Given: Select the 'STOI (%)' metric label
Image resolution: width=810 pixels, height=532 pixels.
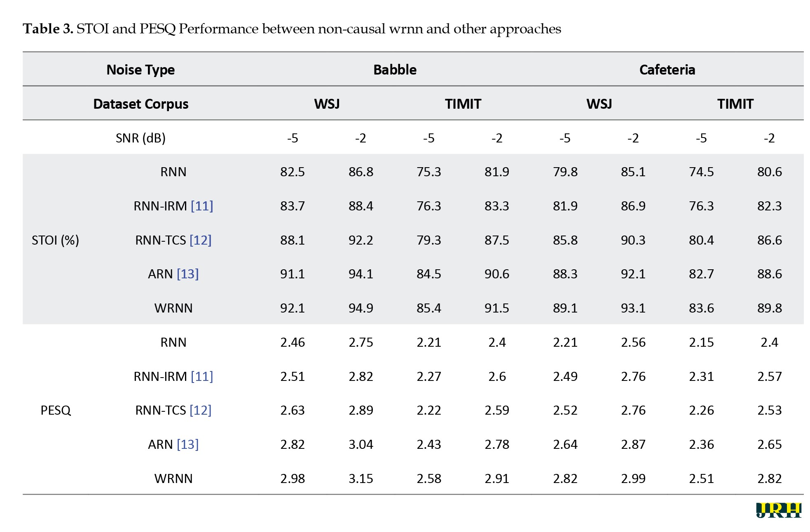Looking at the screenshot, I should click(55, 240).
